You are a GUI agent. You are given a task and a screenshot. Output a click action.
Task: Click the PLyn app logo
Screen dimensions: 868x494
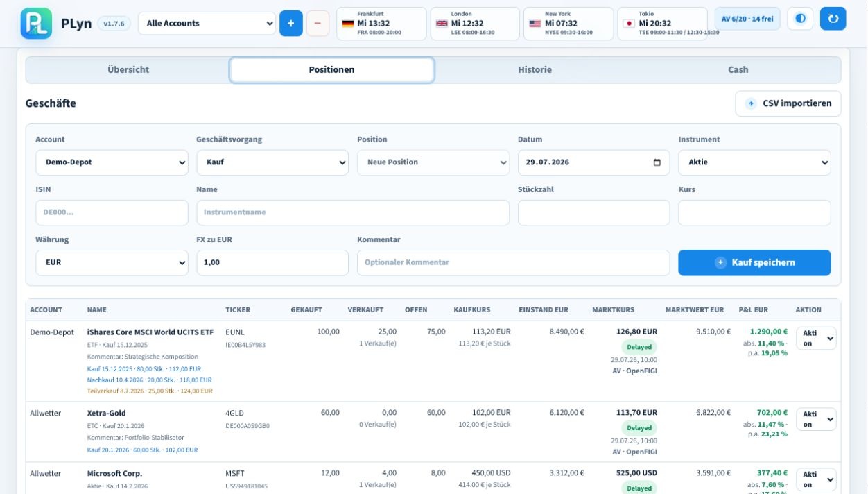click(36, 23)
